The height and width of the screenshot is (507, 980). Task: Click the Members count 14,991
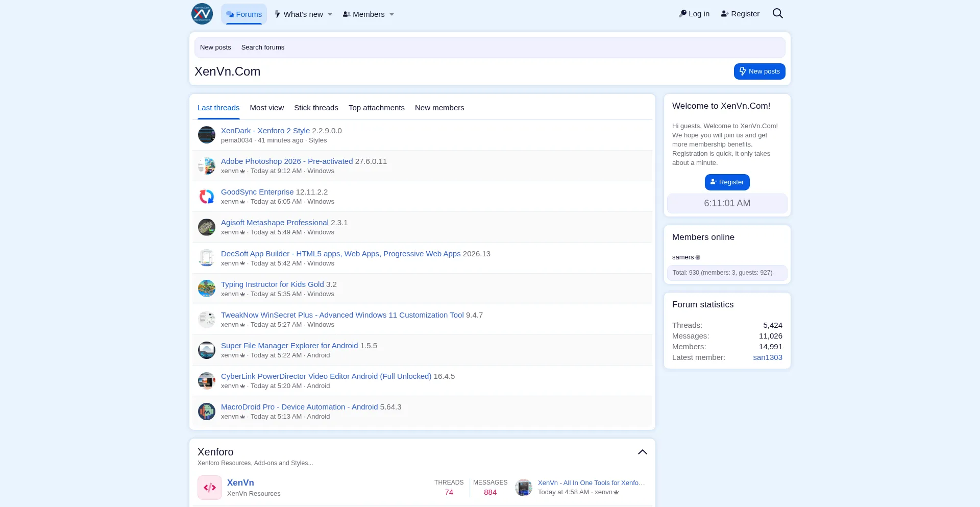click(x=771, y=347)
